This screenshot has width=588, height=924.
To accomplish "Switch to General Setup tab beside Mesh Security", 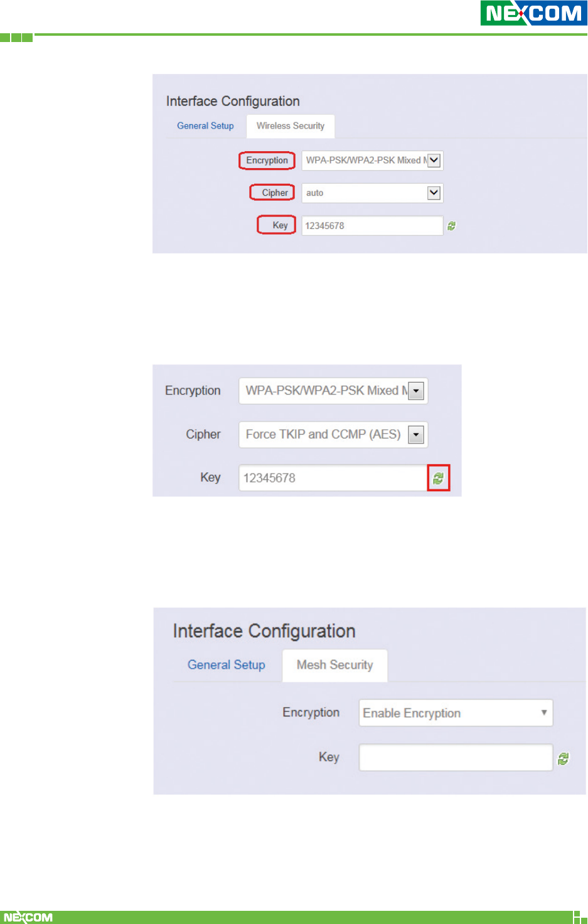I will (x=226, y=665).
